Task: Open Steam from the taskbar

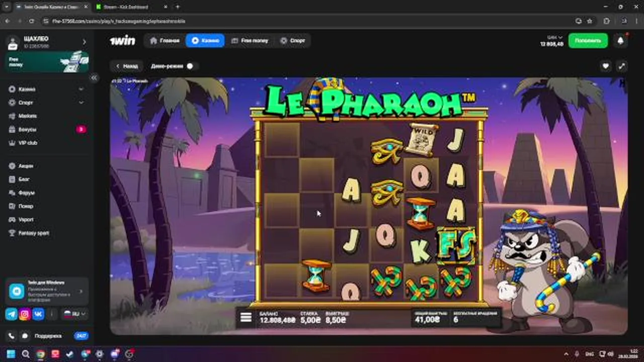Action: [x=70, y=354]
